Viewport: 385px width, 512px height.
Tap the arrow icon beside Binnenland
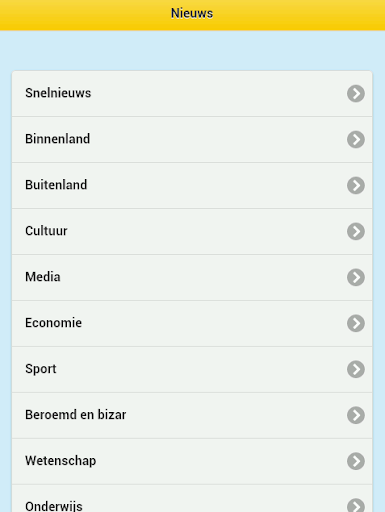click(x=356, y=139)
